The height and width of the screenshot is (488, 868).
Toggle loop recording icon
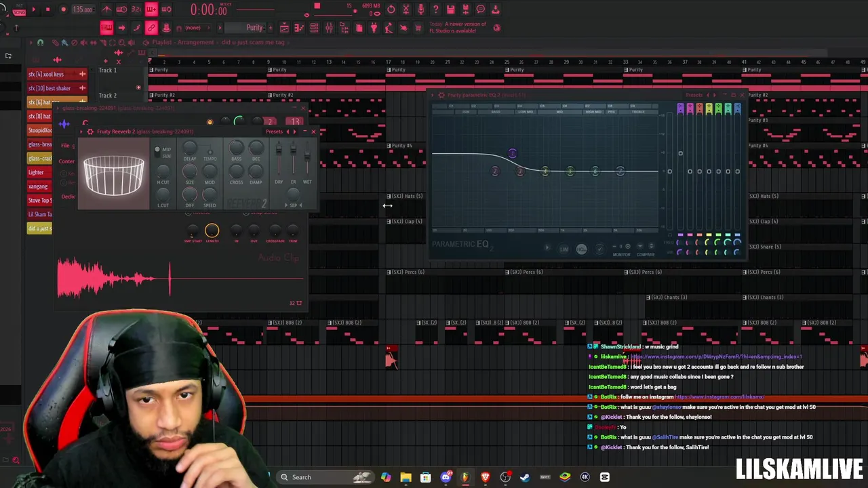166,9
